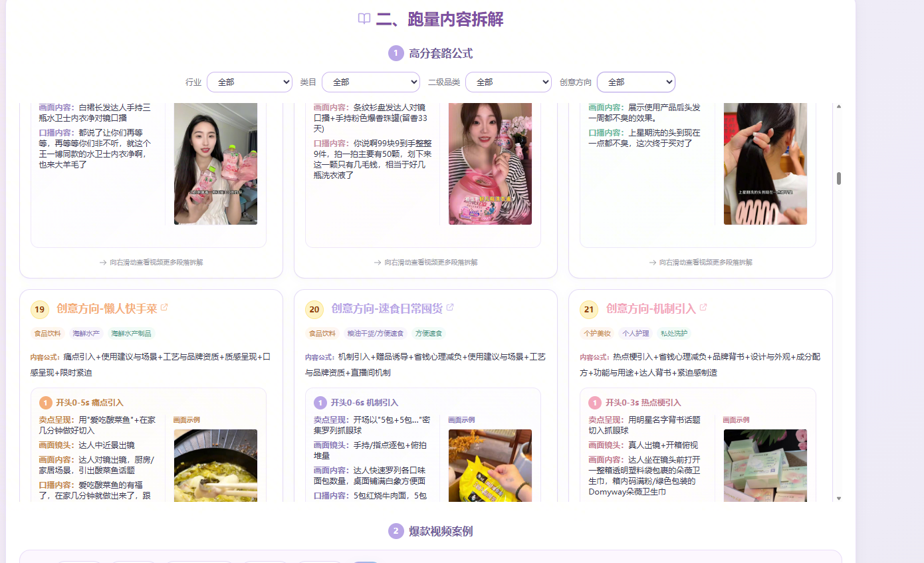The image size is (924, 563).
Task: Click the scroll-down arrow of the card list
Action: 839,498
